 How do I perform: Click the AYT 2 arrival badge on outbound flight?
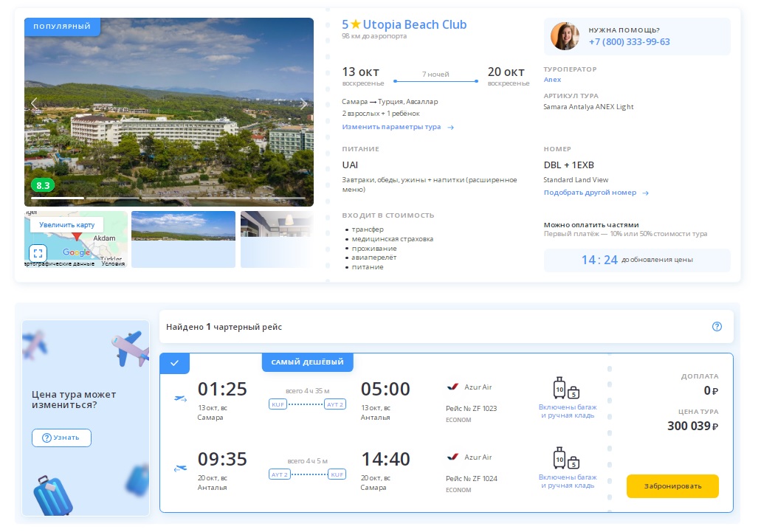click(x=335, y=404)
